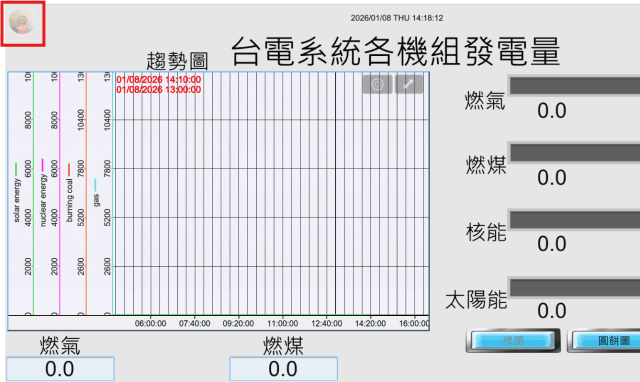Click the 燃煤 value field below chart

click(x=283, y=369)
